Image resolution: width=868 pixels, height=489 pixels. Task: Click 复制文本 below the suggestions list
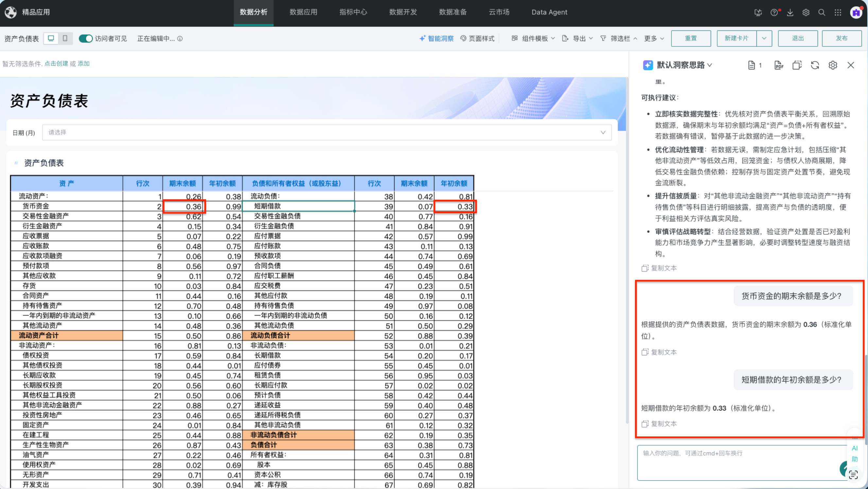659,268
